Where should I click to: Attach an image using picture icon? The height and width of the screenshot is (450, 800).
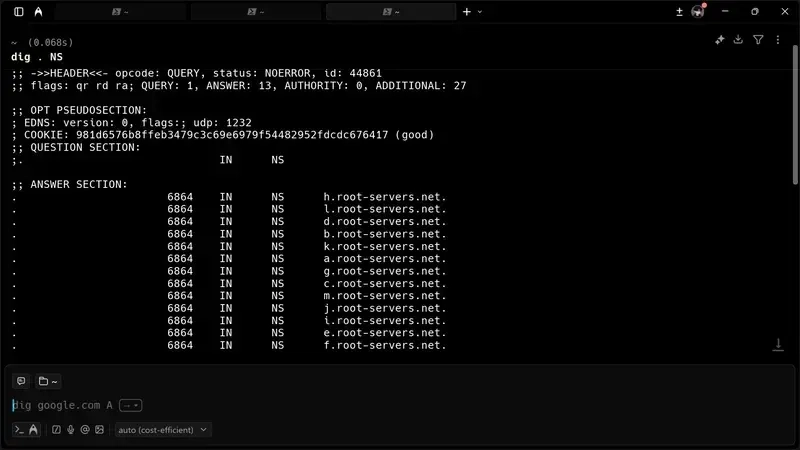point(99,429)
